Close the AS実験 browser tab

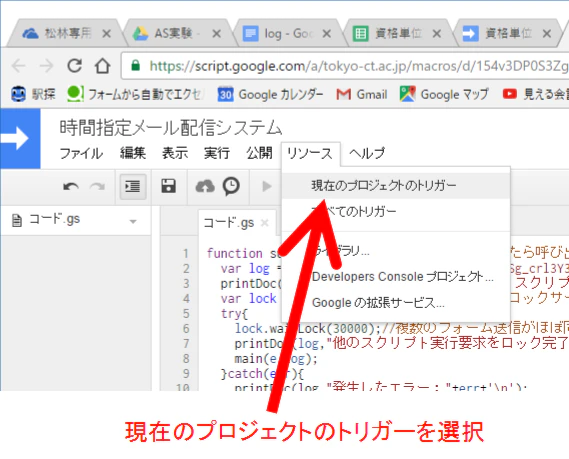(217, 34)
